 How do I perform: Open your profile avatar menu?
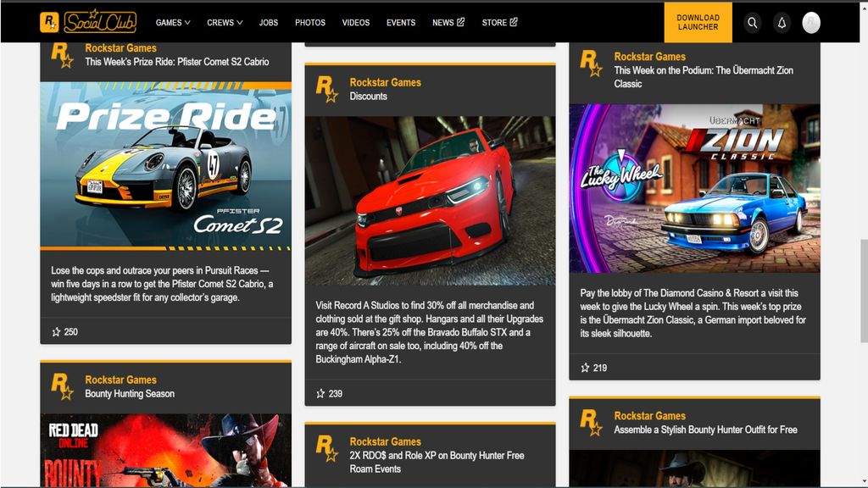(x=810, y=23)
